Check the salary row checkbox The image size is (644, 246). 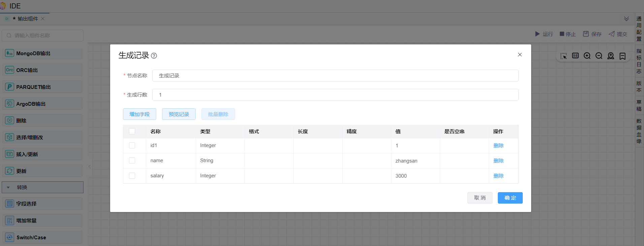tap(132, 176)
